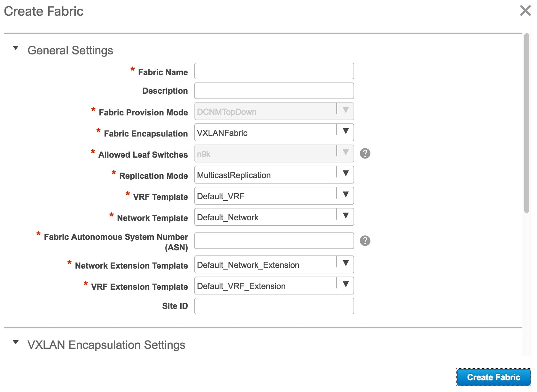
Task: Click the Fabric Autonomous System Number field
Action: pos(273,241)
